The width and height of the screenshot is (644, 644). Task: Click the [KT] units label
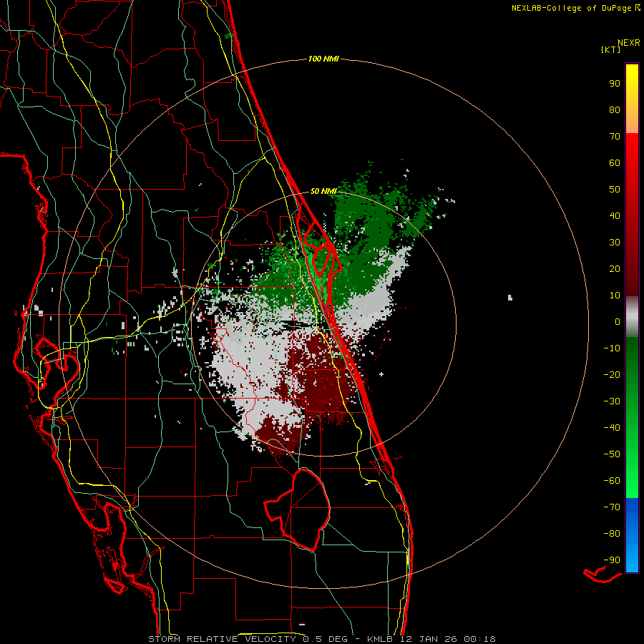pyautogui.click(x=611, y=49)
